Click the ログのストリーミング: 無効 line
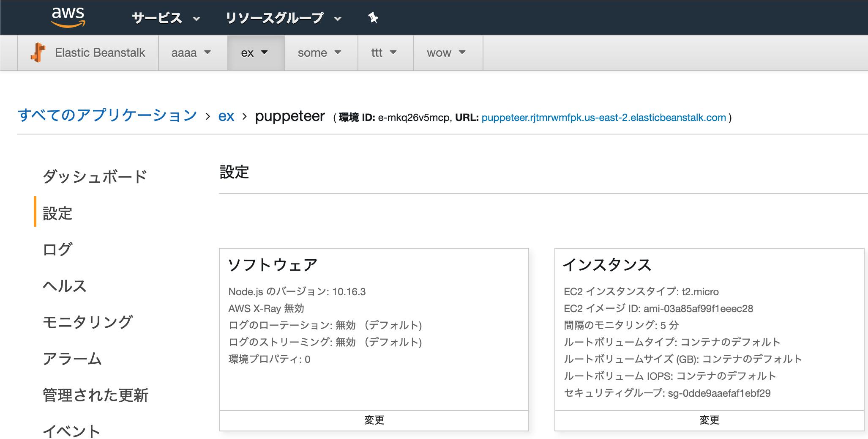Image resolution: width=868 pixels, height=439 pixels. click(x=325, y=342)
